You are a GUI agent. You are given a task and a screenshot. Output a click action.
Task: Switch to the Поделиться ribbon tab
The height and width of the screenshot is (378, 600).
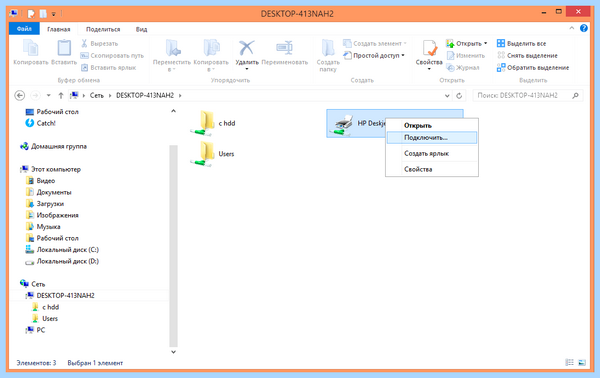(103, 29)
